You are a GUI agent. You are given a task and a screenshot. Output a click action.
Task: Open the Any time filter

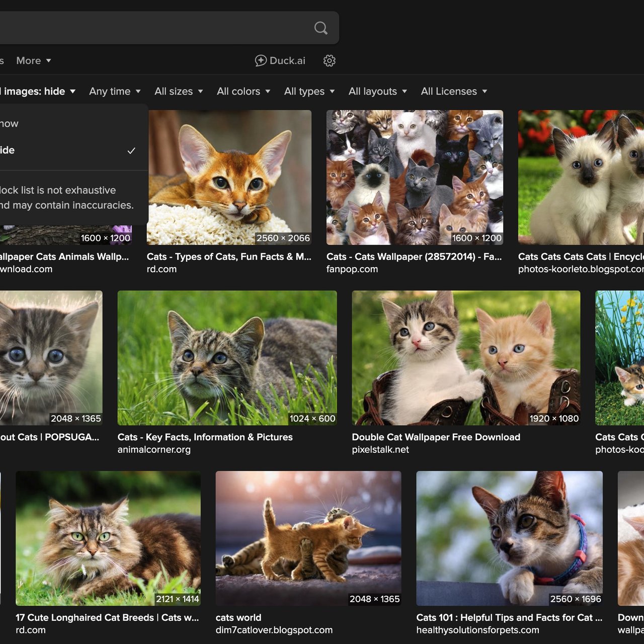point(115,91)
